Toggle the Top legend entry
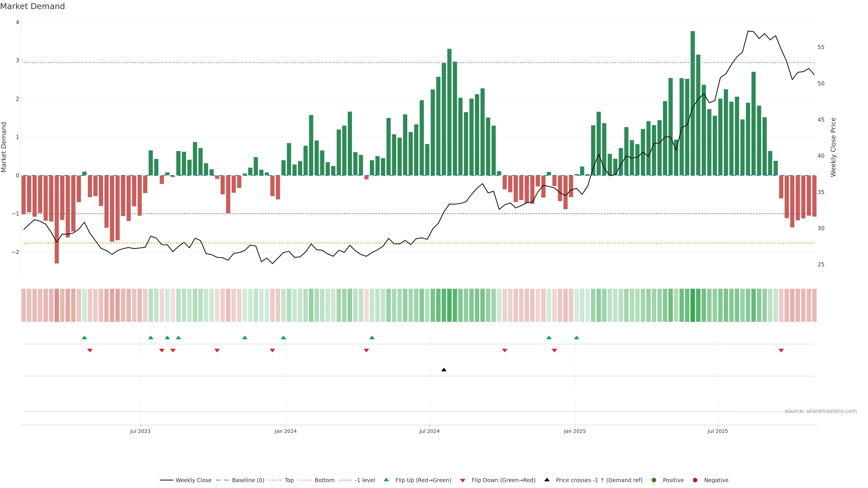This screenshot has width=868, height=488. click(x=289, y=480)
